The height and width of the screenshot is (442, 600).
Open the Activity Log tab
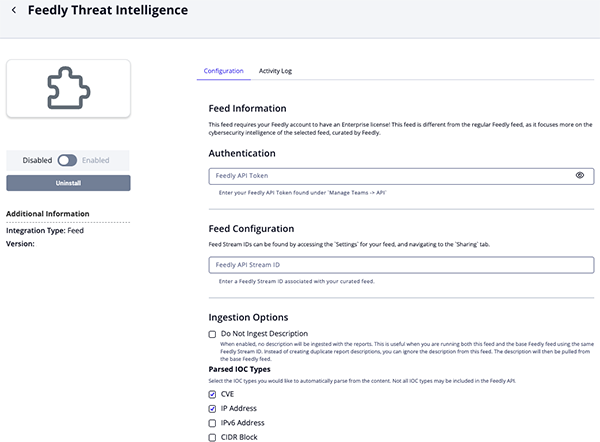click(275, 71)
